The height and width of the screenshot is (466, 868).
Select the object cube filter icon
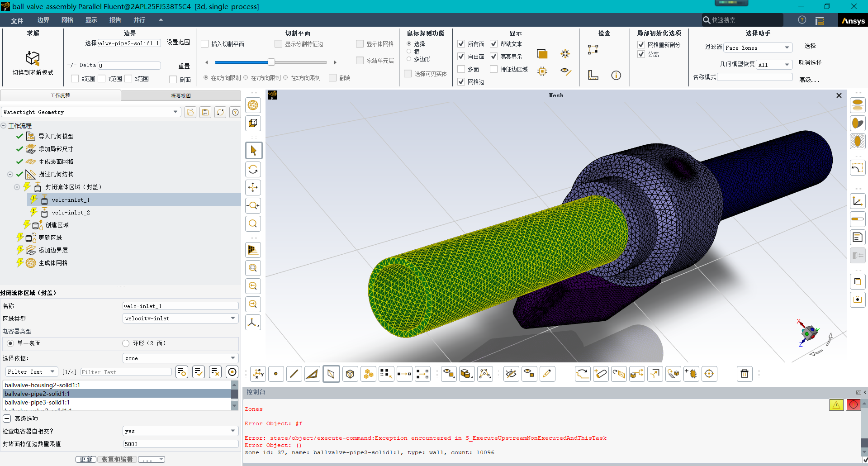pos(350,374)
